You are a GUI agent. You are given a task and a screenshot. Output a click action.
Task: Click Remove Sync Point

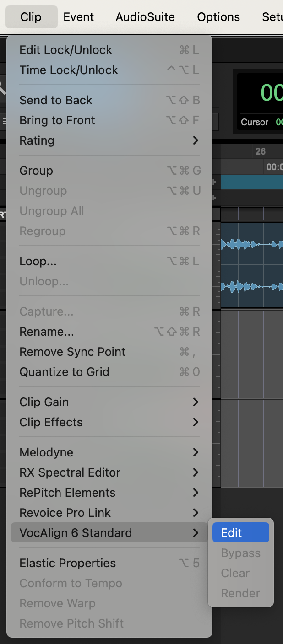pos(72,352)
